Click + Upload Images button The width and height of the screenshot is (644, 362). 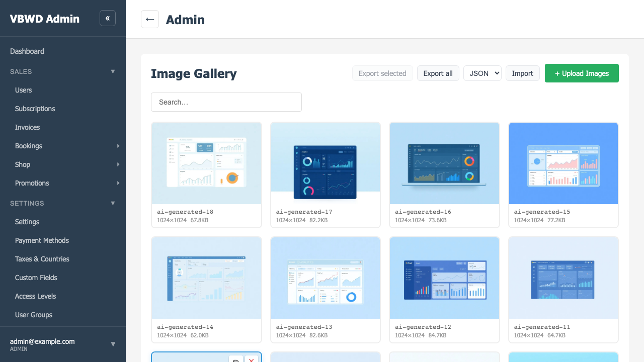[x=582, y=73]
